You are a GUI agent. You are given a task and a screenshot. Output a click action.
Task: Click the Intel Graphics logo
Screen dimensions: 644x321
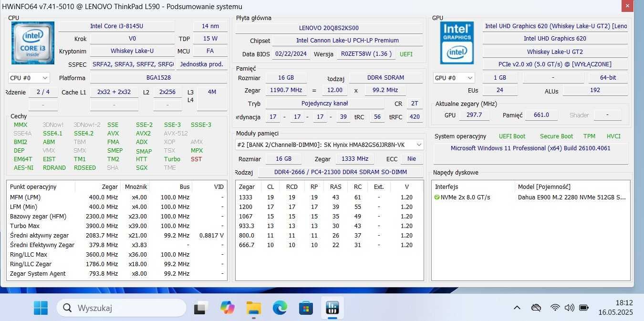point(457,43)
